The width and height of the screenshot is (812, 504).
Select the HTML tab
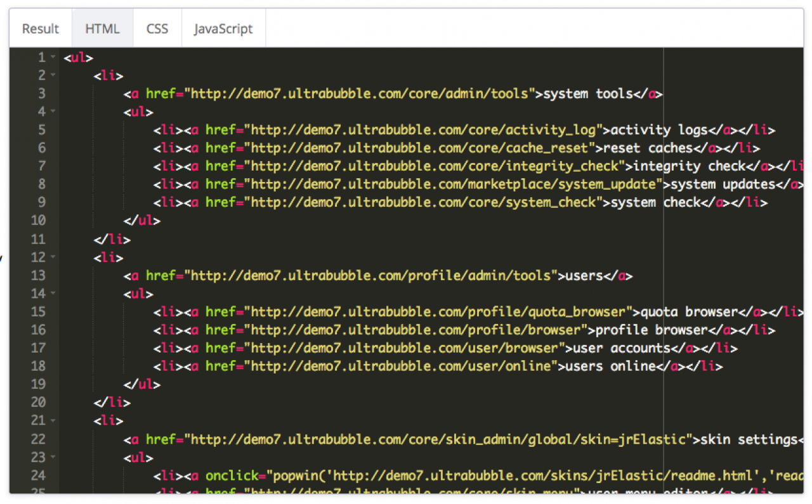coord(102,29)
